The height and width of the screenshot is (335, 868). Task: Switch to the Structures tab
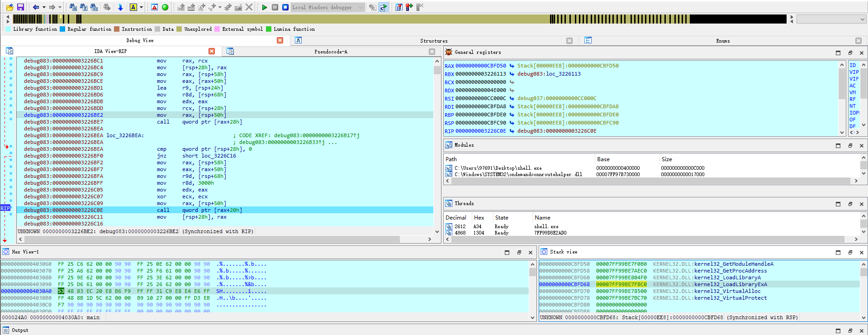tap(434, 41)
